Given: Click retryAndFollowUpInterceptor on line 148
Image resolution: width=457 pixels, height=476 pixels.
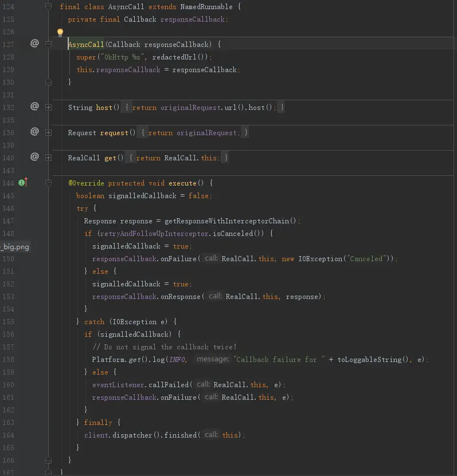Looking at the screenshot, I should 154,234.
